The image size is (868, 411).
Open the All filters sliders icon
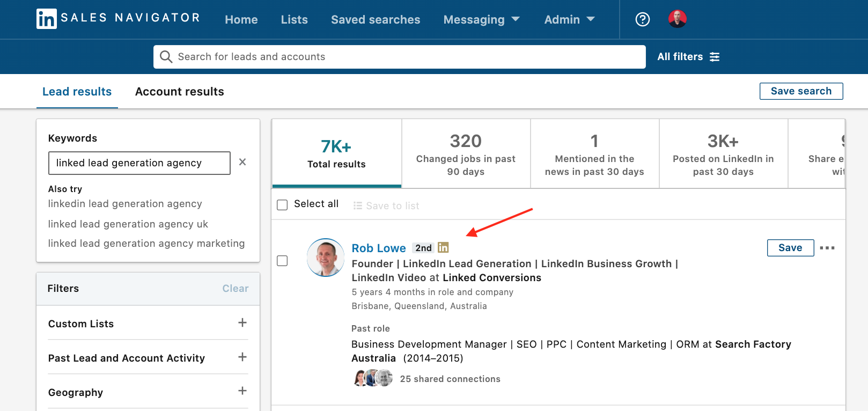pyautogui.click(x=715, y=57)
